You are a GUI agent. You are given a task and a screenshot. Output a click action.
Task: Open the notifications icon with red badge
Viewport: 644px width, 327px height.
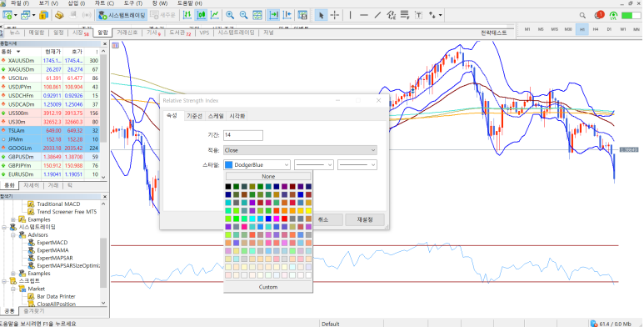click(599, 15)
